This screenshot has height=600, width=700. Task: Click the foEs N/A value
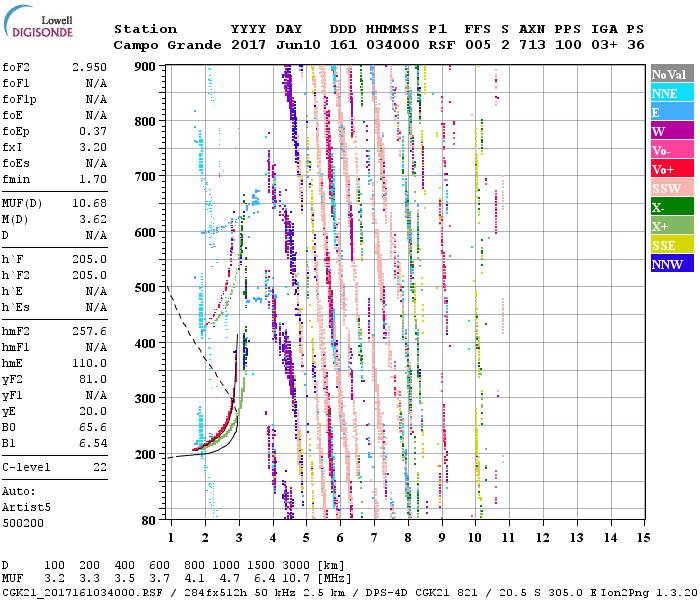[x=96, y=163]
